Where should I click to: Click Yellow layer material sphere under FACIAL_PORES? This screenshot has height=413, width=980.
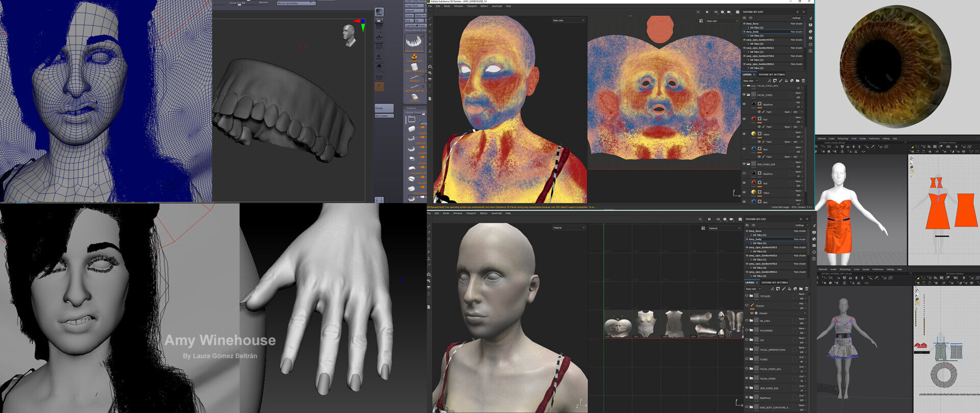(753, 134)
